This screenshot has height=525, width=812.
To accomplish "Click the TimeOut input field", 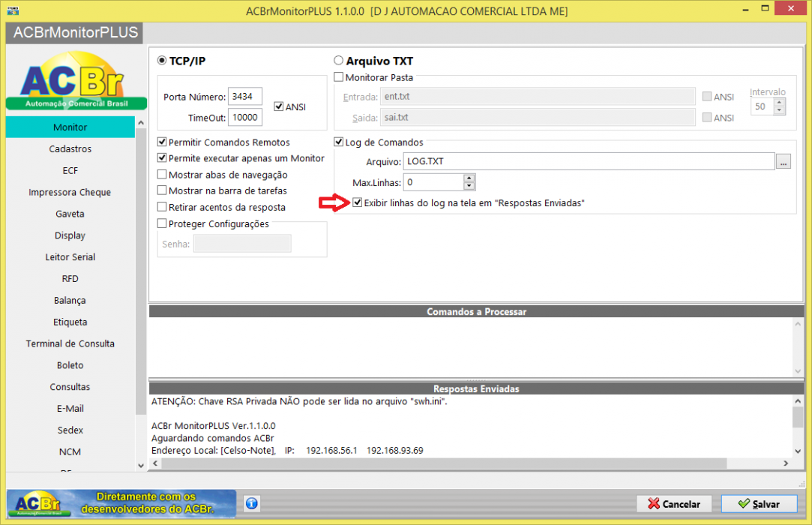I will [x=245, y=117].
